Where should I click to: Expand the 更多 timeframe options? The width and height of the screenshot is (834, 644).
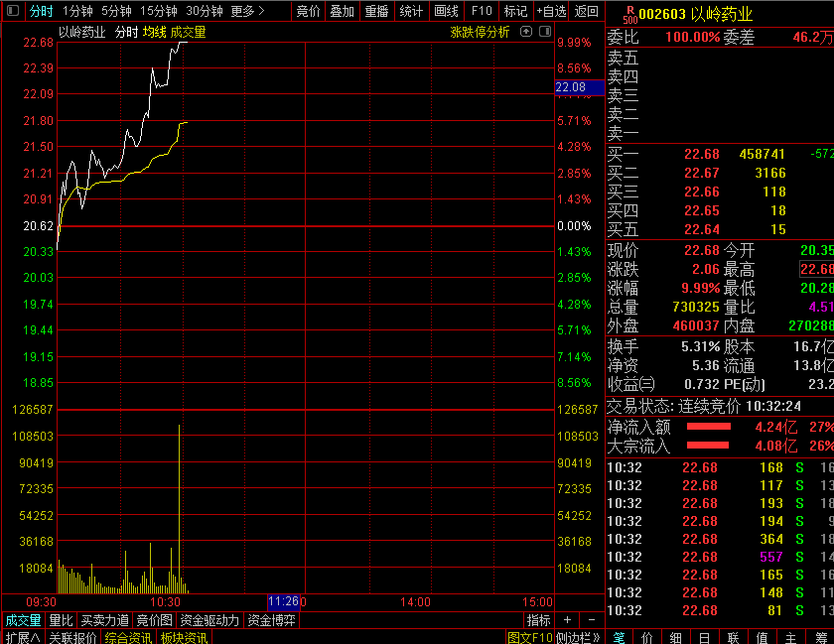247,11
